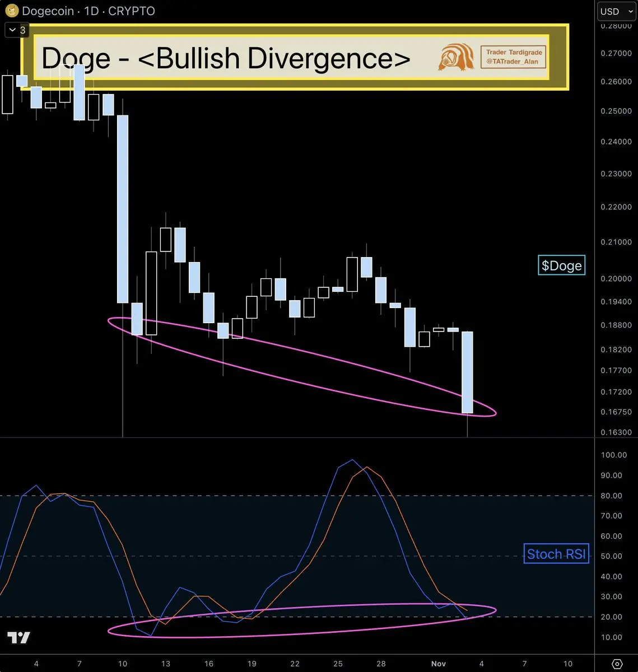Select the Stoch RSI label box
The image size is (638, 672).
(556, 554)
